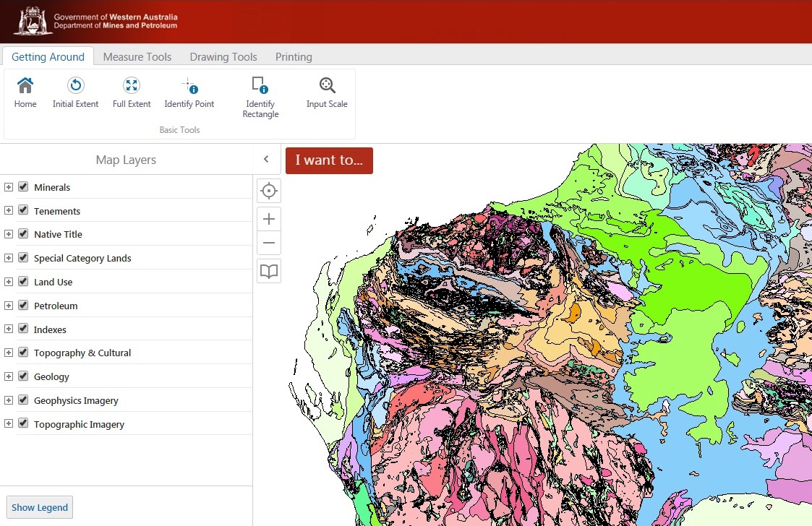Click the locate-me target icon on map
812x526 pixels.
click(269, 191)
